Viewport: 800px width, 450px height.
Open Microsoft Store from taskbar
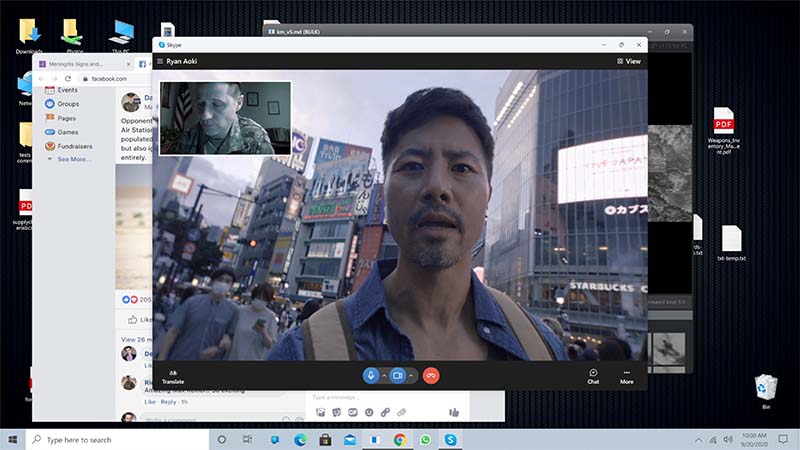coord(325,439)
